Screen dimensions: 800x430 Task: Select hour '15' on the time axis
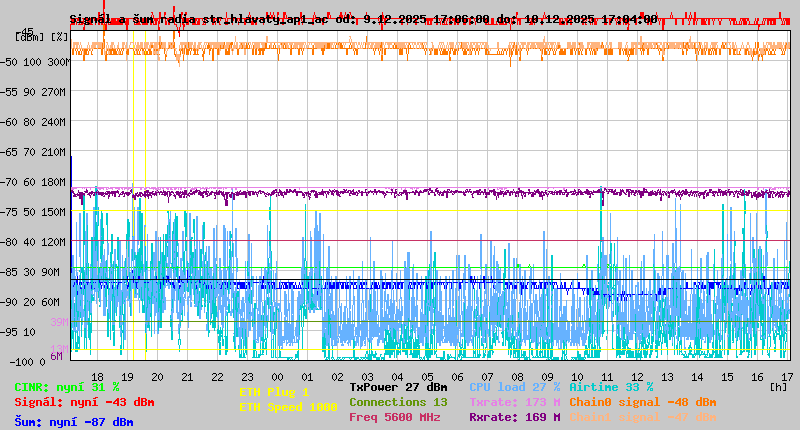(728, 377)
